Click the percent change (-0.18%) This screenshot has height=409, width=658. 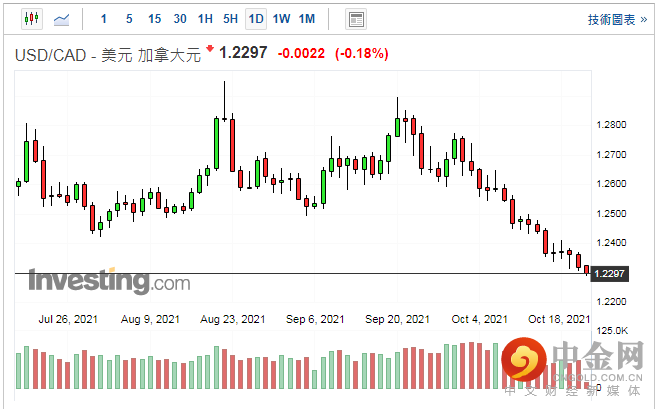click(x=362, y=53)
